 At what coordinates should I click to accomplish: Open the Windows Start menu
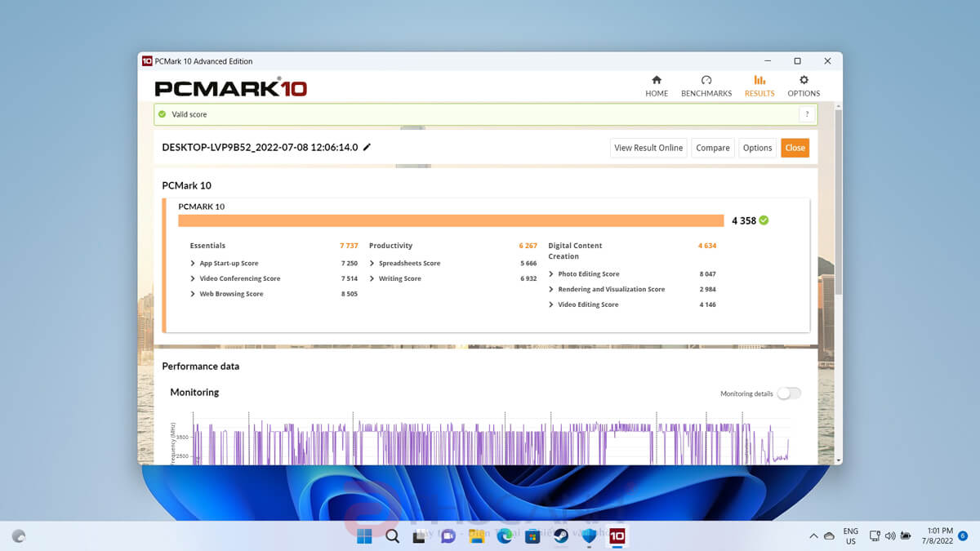point(364,536)
